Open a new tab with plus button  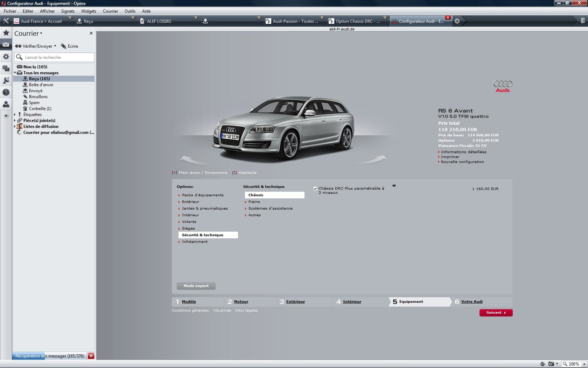[457, 21]
